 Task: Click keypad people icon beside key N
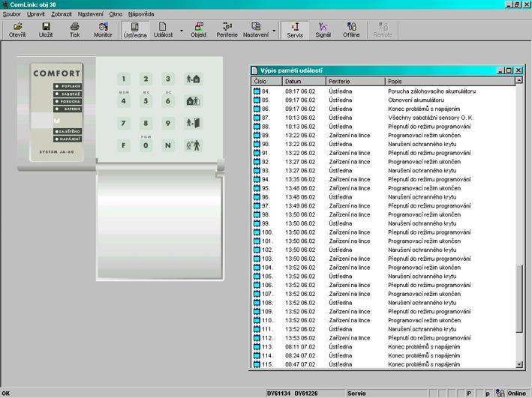pos(193,145)
